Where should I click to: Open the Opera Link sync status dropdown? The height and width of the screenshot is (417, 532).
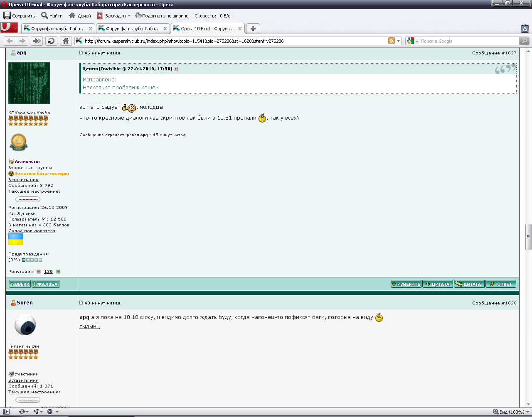(x=24, y=412)
